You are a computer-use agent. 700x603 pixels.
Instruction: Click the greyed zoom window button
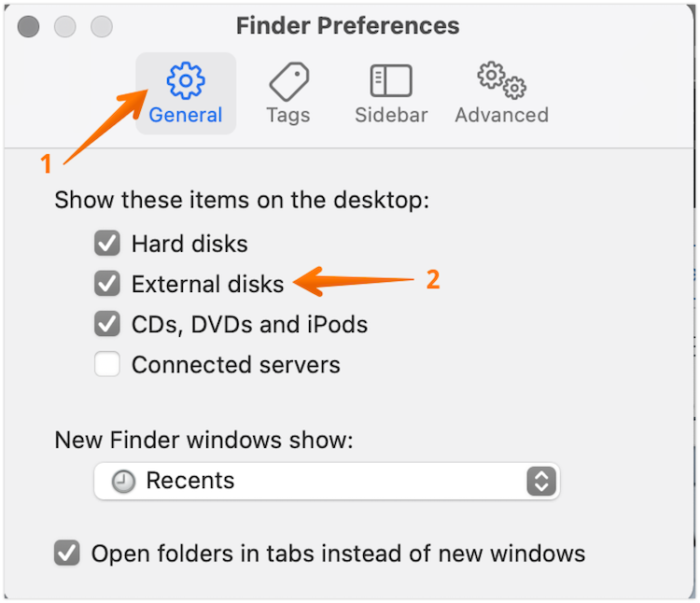(100, 26)
